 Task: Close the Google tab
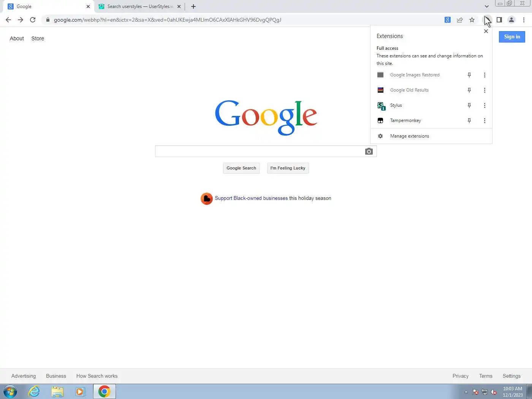pos(88,6)
